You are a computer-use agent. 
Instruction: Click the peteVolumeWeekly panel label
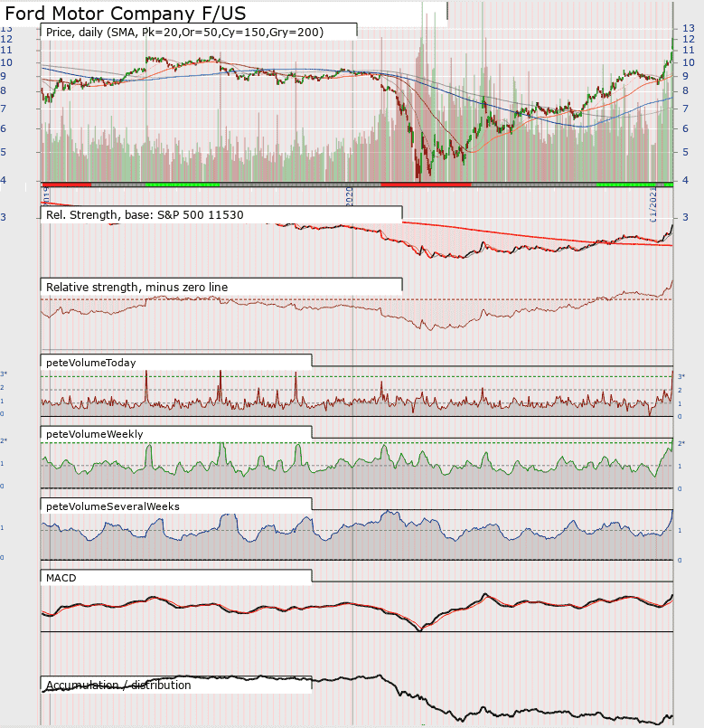click(95, 434)
